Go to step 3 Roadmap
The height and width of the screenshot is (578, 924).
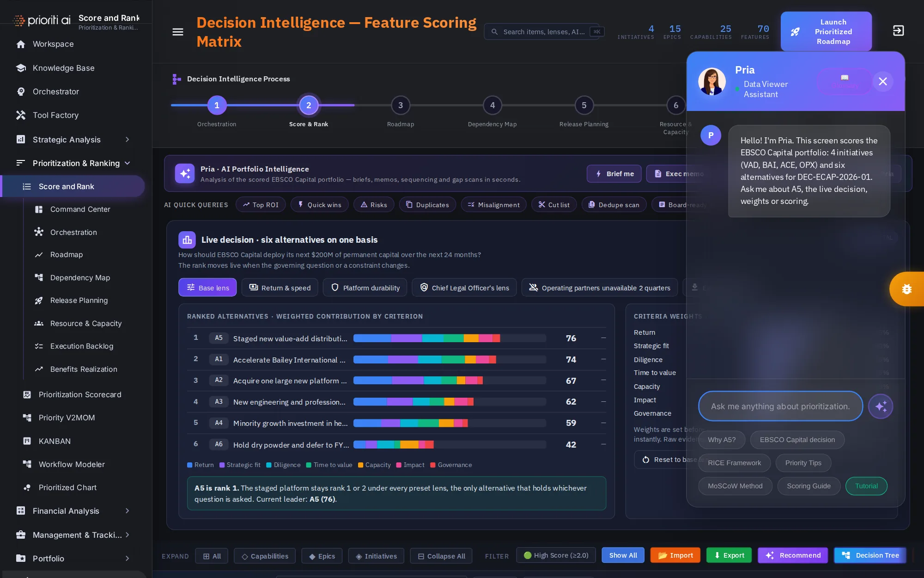[401, 105]
